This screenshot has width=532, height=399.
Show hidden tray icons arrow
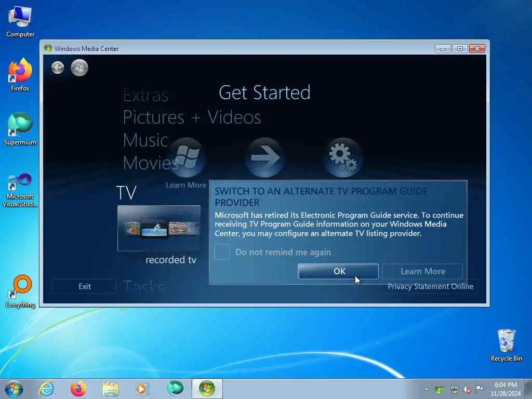[x=426, y=389]
